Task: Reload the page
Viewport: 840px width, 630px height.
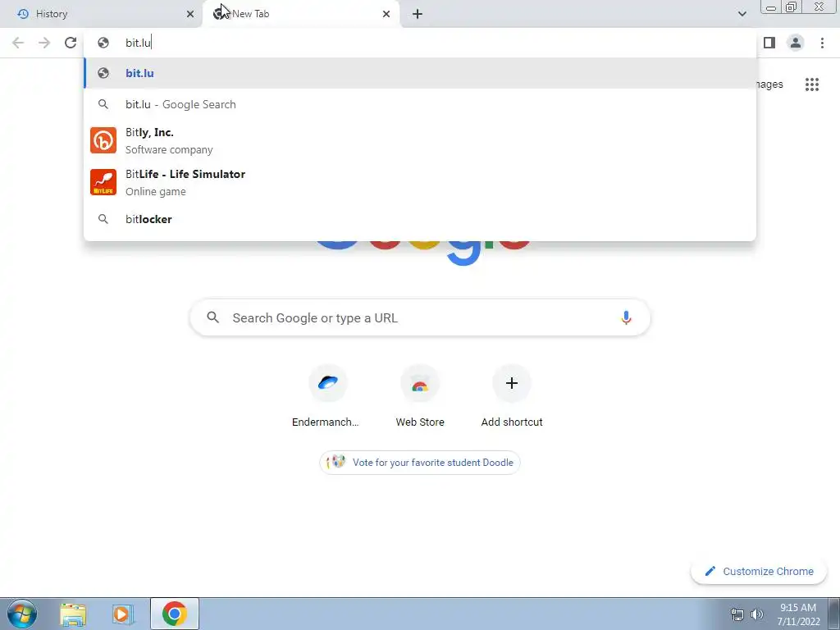Action: tap(71, 43)
